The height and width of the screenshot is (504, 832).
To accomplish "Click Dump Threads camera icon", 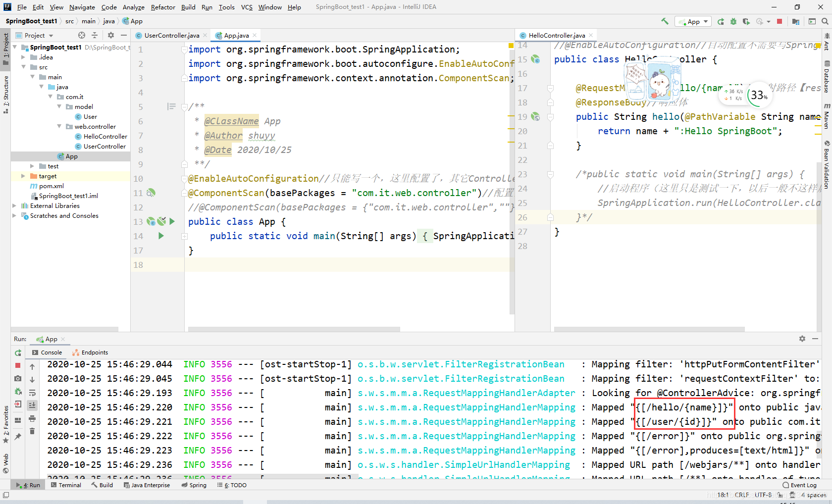I will point(18,378).
